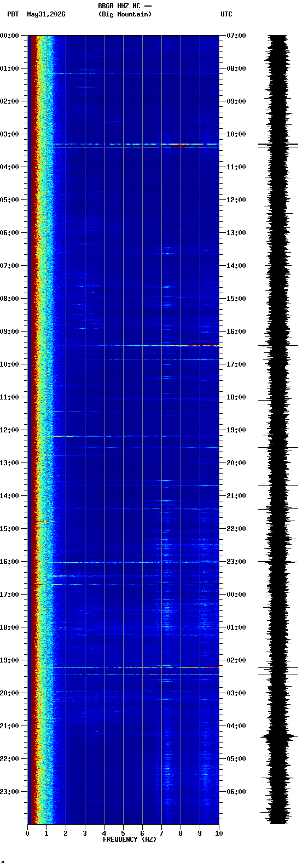This screenshot has width=302, height=868.
Task: Click the station title 'BBGB HHZ NC --'
Action: pos(125,6)
